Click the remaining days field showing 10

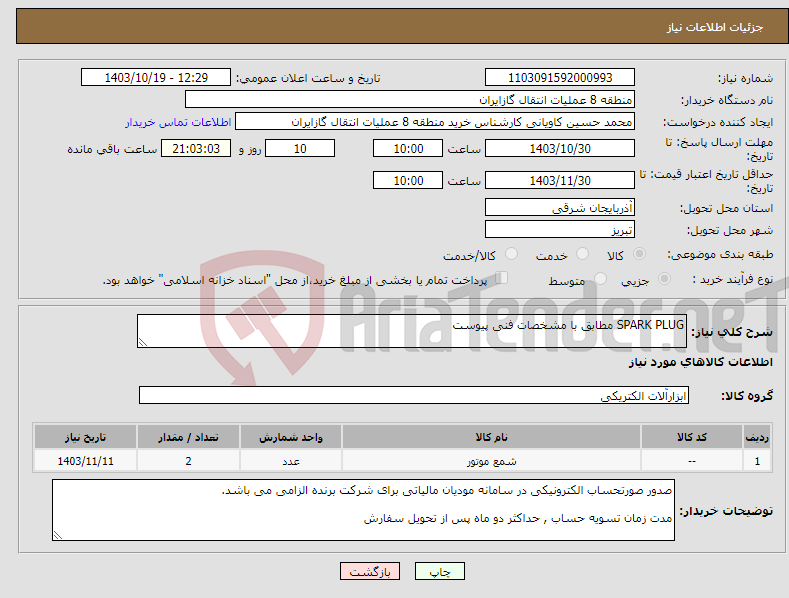300,148
